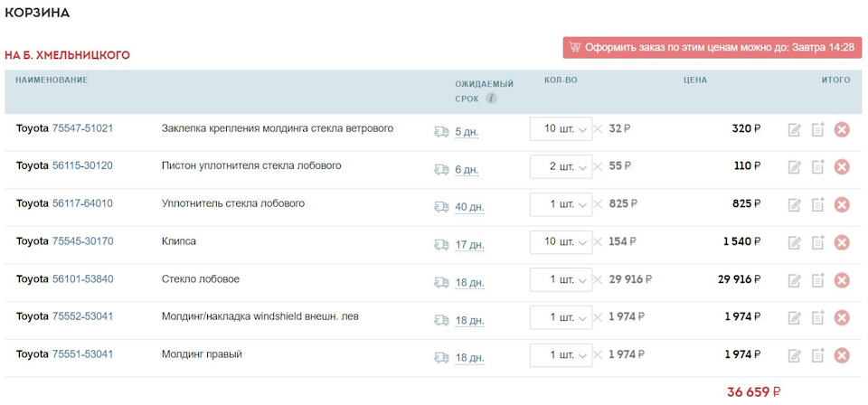
Task: Delete the Клипса row from the cart
Action: tap(841, 242)
